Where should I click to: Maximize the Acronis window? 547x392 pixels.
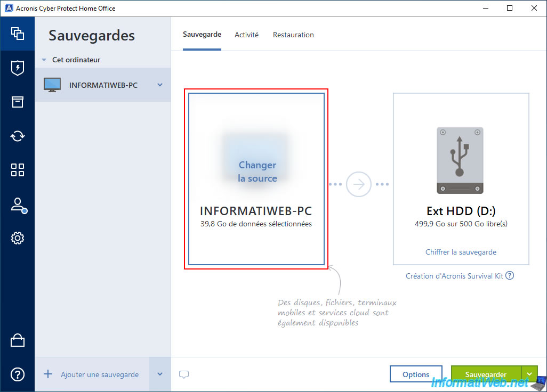pos(510,8)
